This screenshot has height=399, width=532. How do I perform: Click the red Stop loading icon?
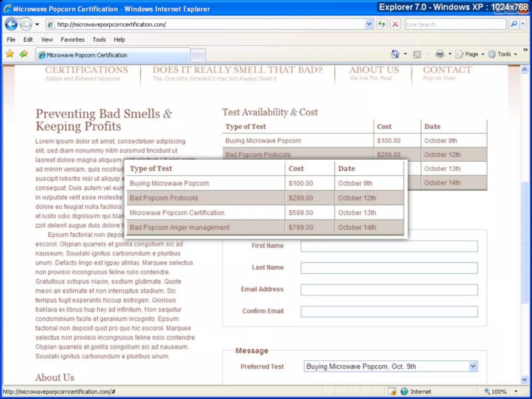coord(395,24)
